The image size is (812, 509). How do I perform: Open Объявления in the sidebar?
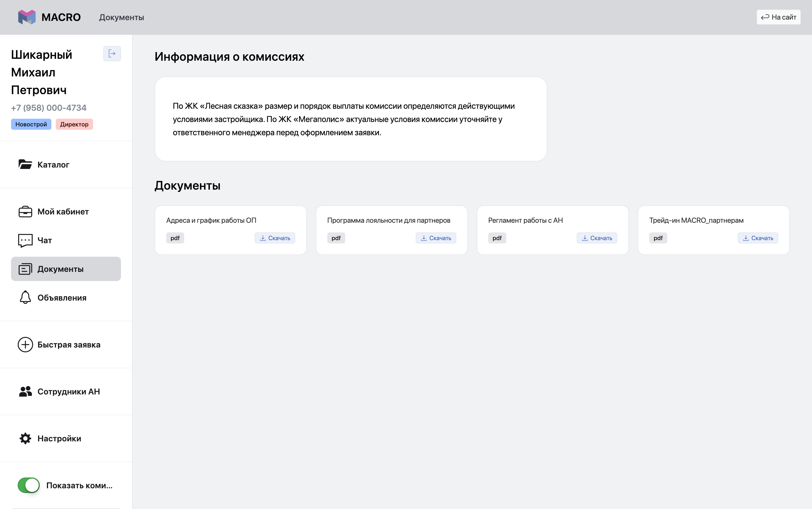66,298
